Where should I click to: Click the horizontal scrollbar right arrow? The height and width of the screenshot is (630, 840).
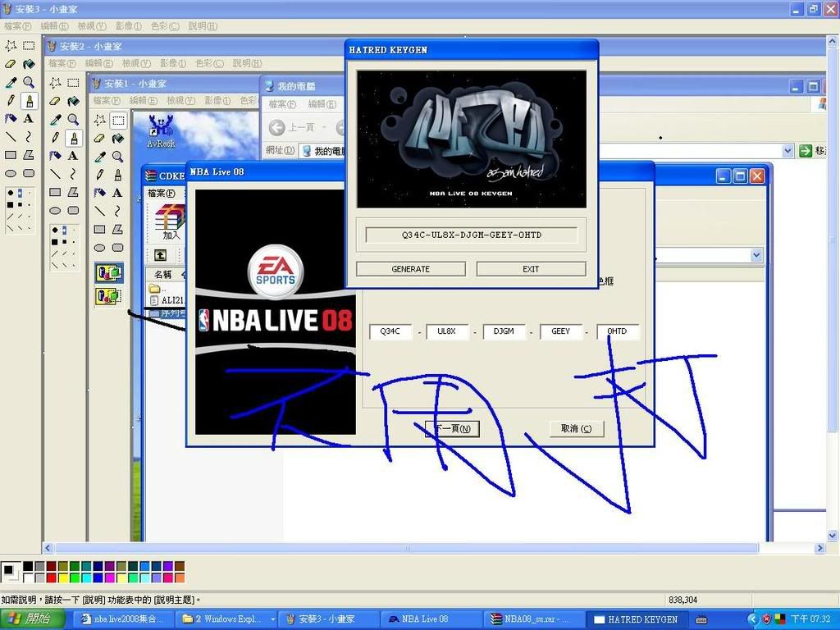[x=819, y=547]
